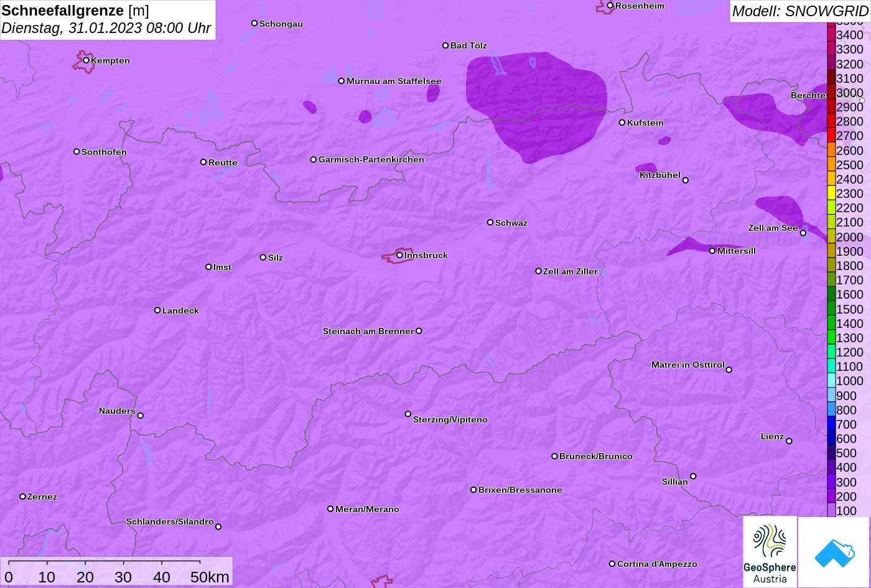The width and height of the screenshot is (871, 588).
Task: Select the Zernez marker dot
Action: coord(23,497)
